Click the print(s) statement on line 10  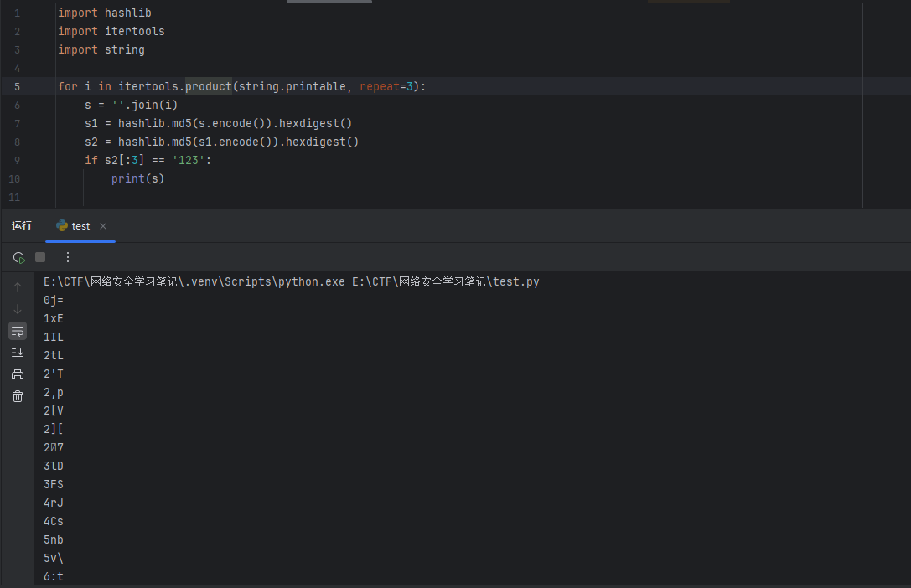[x=137, y=178]
